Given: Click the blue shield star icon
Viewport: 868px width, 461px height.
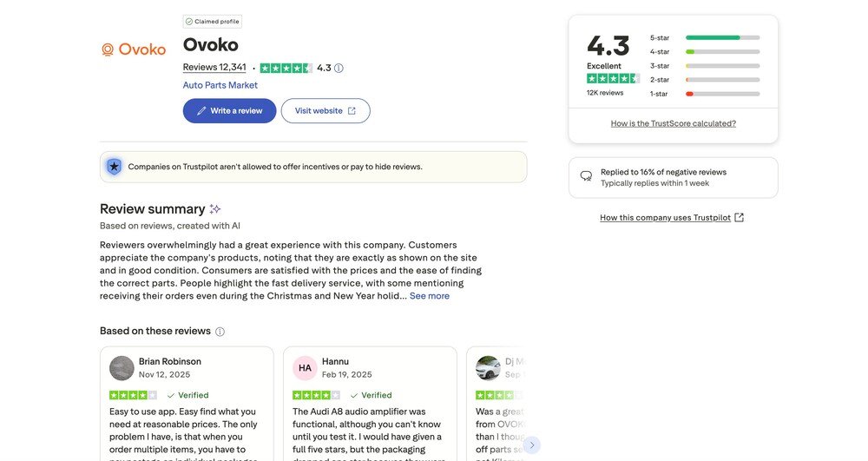Looking at the screenshot, I should click(114, 167).
